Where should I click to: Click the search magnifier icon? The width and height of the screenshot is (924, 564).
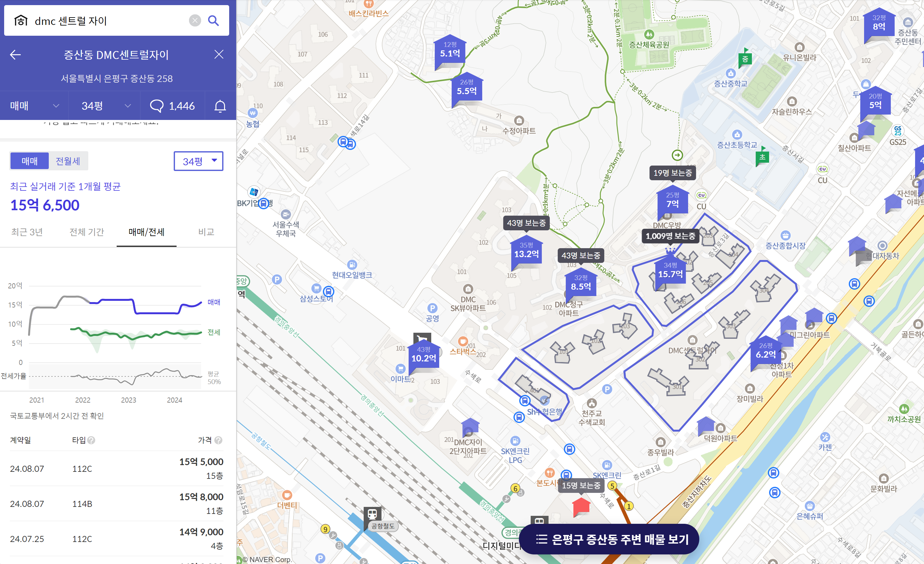[x=213, y=21]
